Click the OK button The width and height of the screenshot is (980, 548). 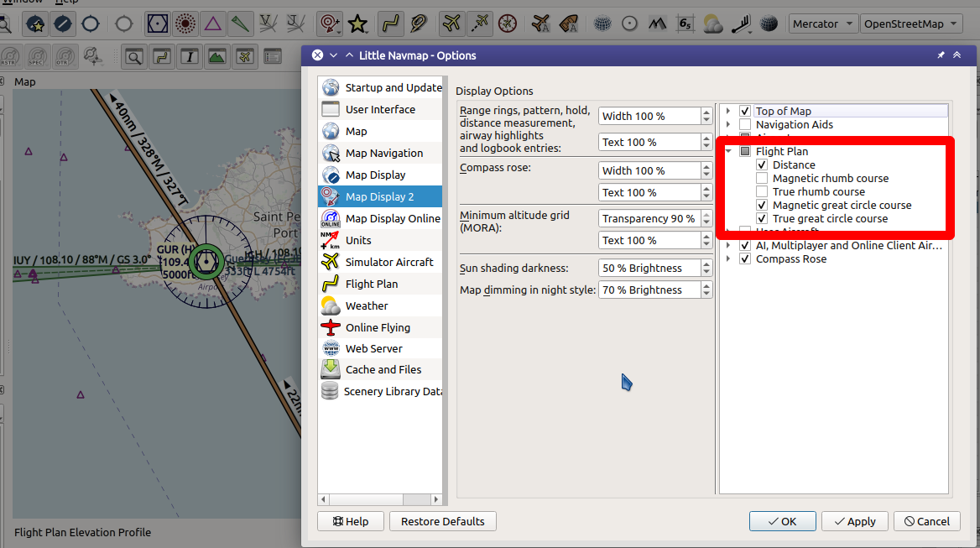783,521
